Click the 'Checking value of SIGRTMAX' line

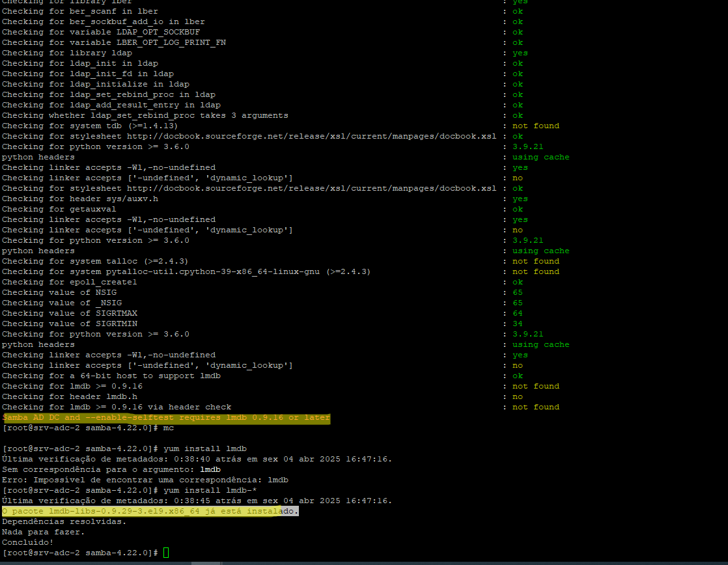70,313
